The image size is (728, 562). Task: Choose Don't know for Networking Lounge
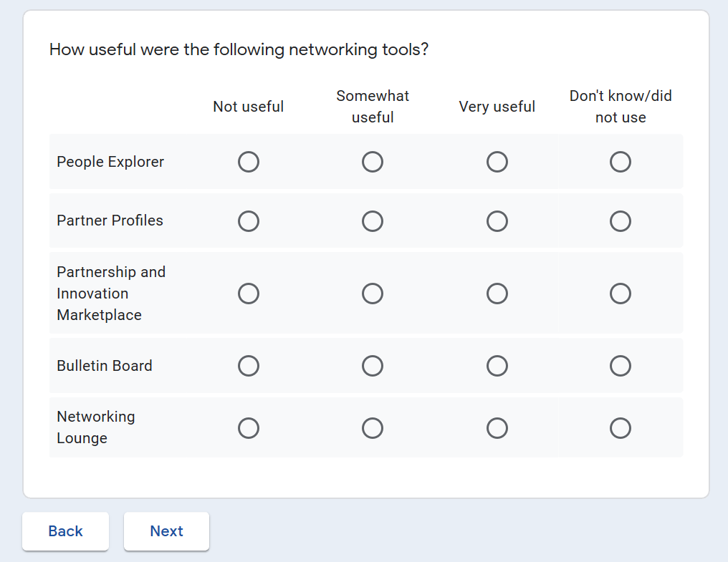[621, 428]
